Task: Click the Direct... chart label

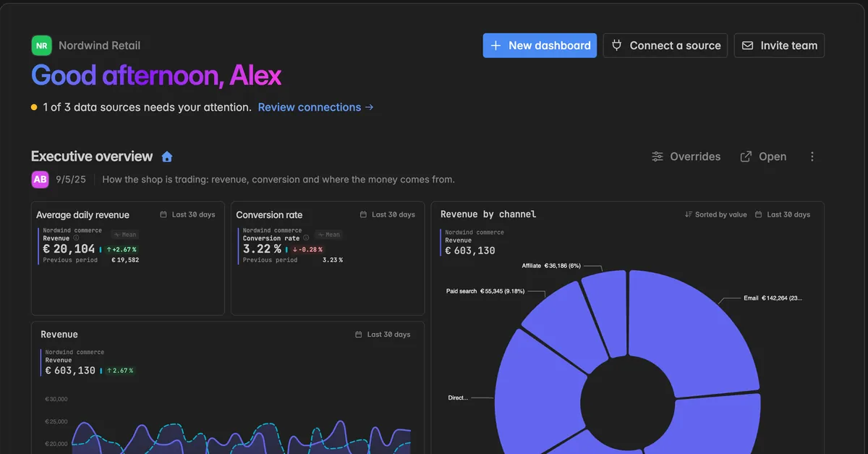Action: point(459,398)
